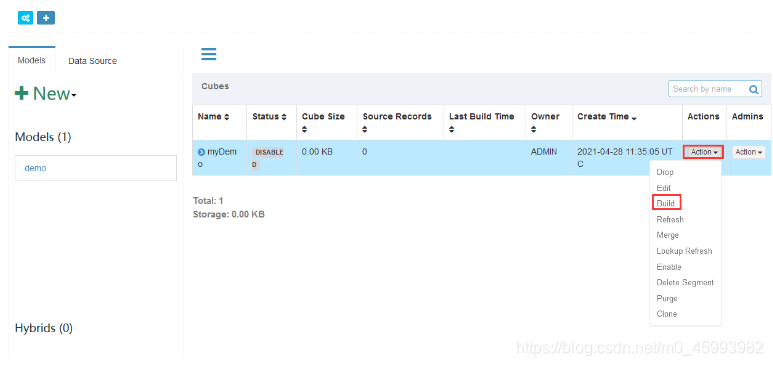The height and width of the screenshot is (366, 773).
Task: Open the Actions column Action dropdown
Action: pyautogui.click(x=703, y=152)
